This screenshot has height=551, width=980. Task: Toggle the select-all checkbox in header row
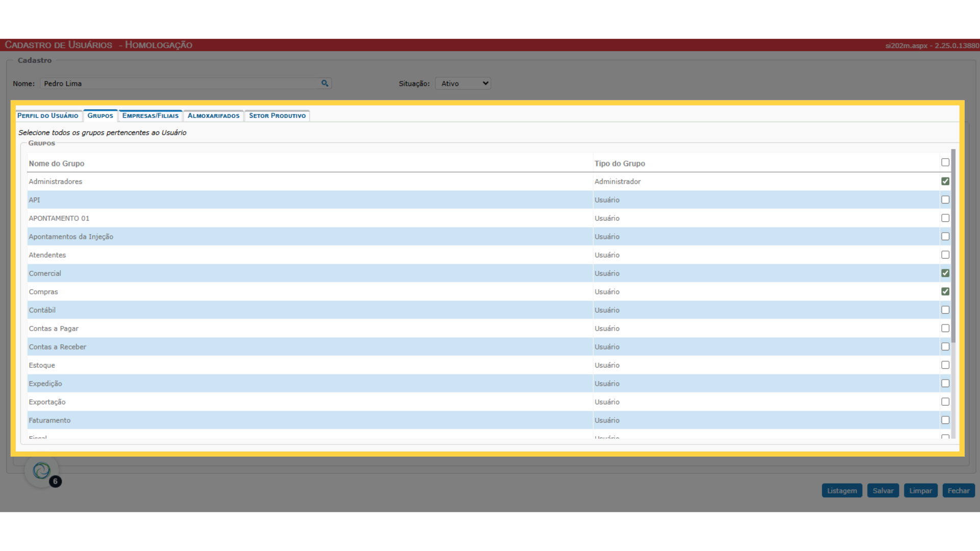point(945,162)
